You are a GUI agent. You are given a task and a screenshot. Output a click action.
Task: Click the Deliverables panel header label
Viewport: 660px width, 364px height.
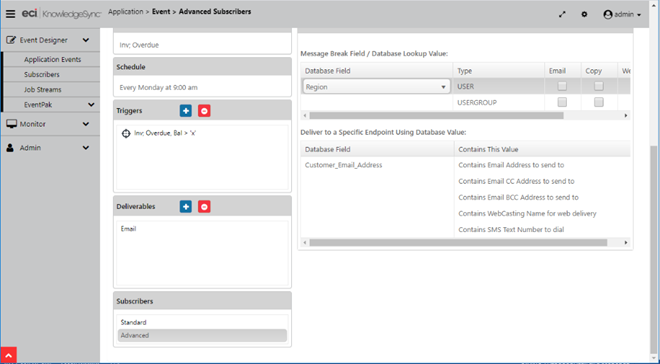click(136, 207)
